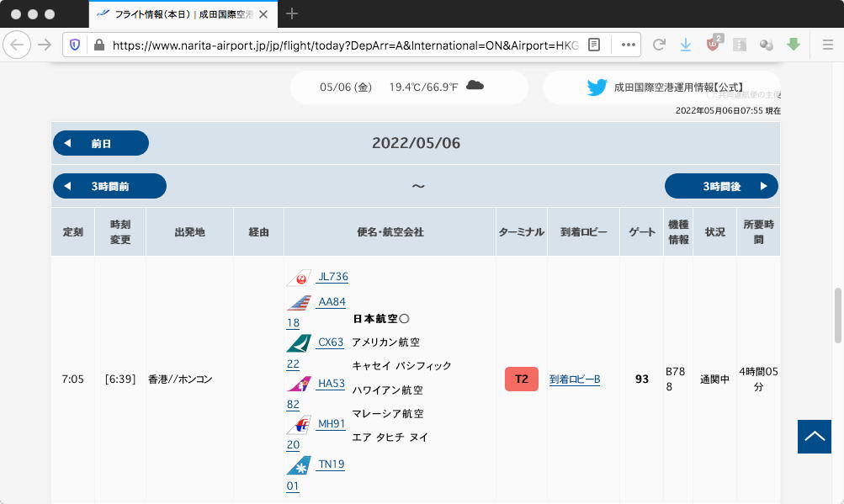Click the 出発地 column header

[x=189, y=232]
